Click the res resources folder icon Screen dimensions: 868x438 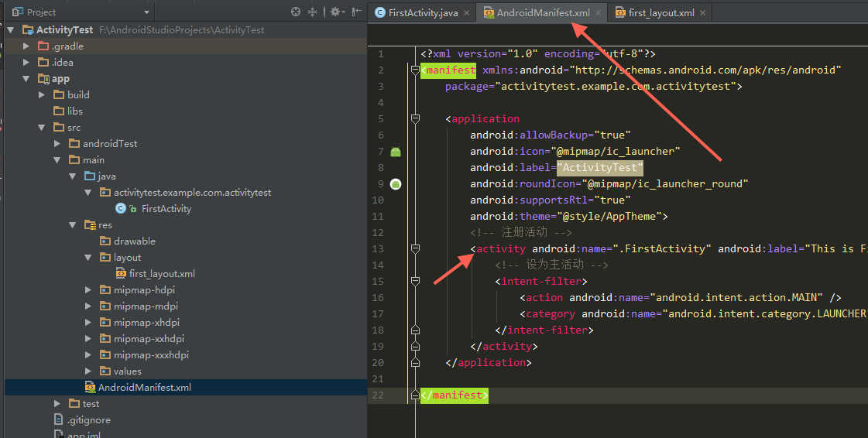click(x=90, y=224)
